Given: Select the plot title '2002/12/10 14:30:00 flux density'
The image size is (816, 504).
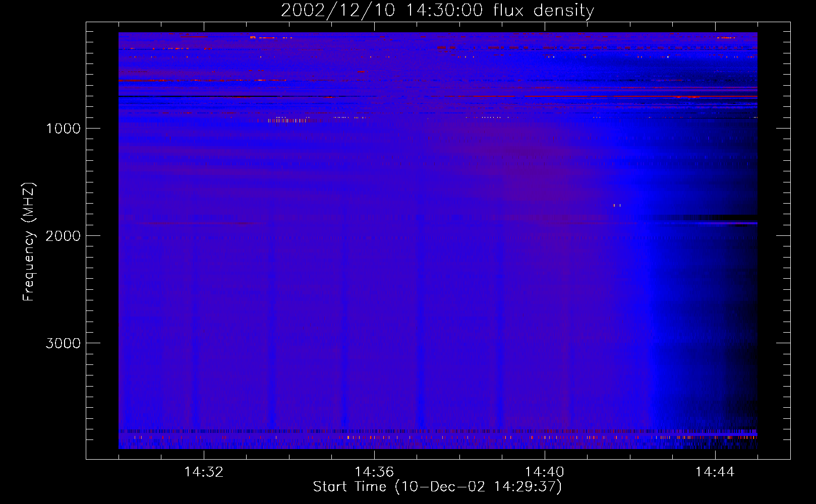Looking at the screenshot, I should point(437,11).
